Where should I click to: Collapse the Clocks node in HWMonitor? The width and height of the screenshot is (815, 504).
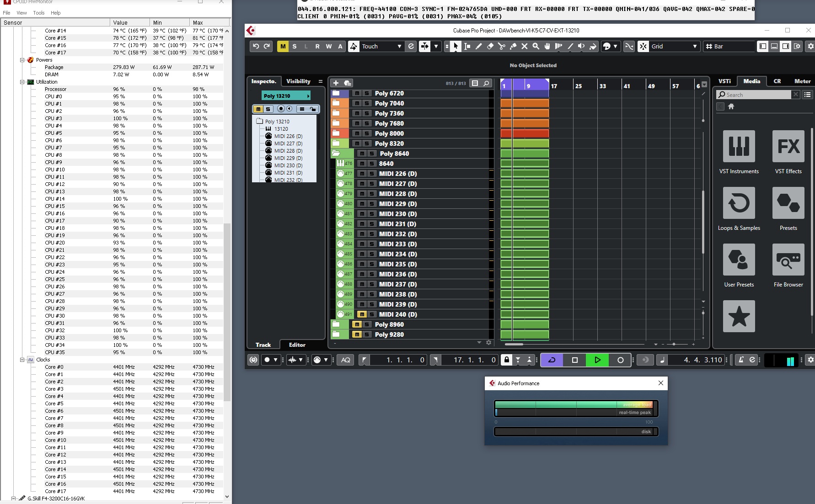click(22, 360)
